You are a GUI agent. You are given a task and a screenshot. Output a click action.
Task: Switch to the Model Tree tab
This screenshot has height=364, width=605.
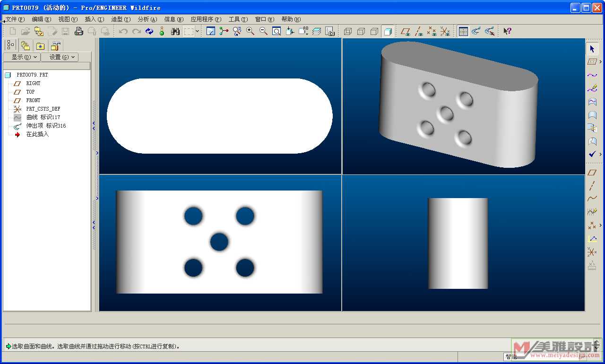click(x=10, y=45)
